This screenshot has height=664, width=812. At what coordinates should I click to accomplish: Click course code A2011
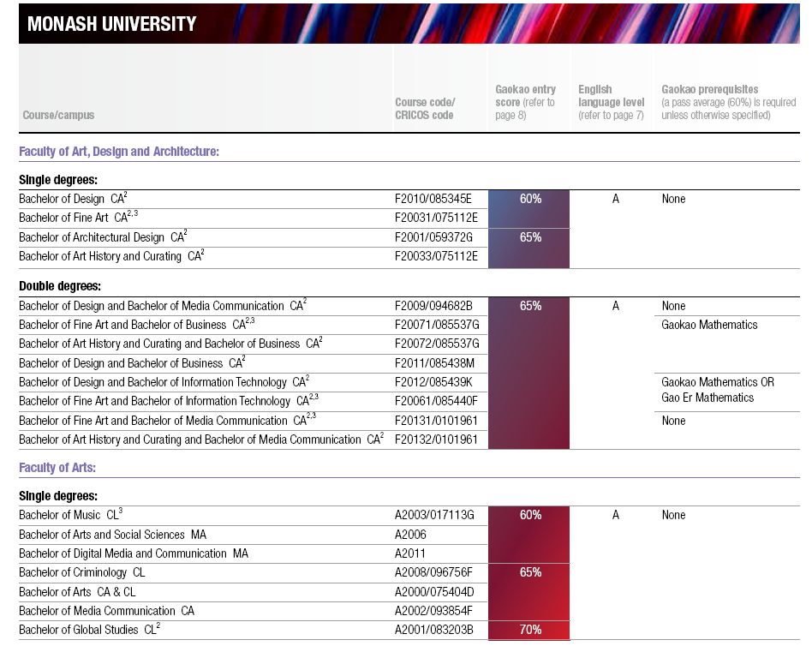[410, 553]
